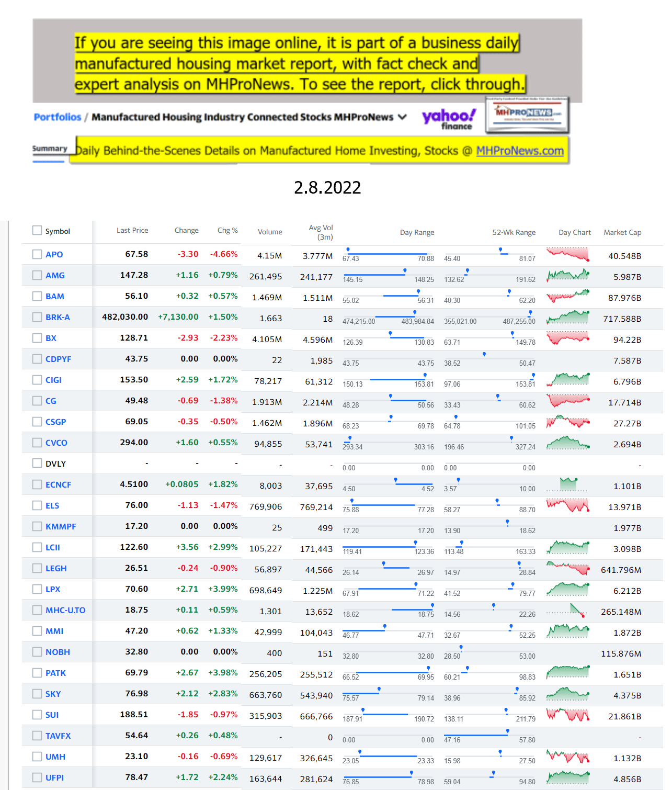Click the LPX day chart sparkline
Screen dimensions: 672x790
click(x=568, y=589)
